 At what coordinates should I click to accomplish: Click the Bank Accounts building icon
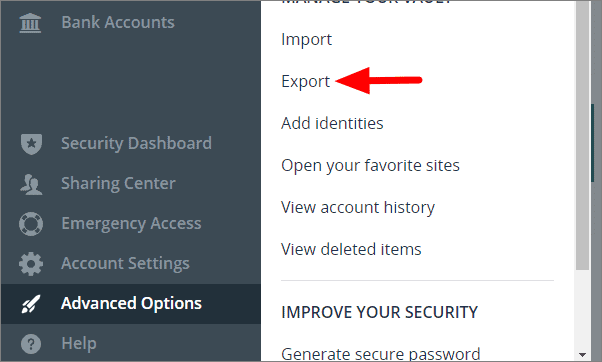tap(30, 23)
